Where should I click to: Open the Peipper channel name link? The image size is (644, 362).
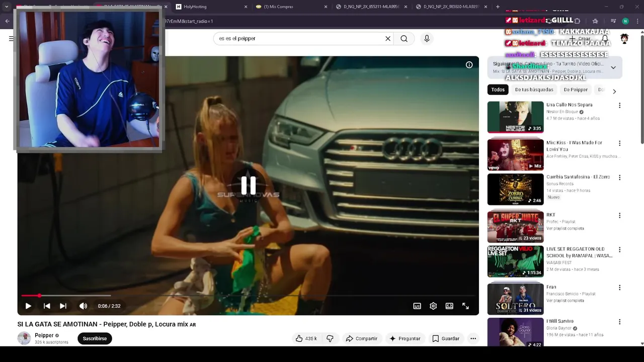pyautogui.click(x=44, y=335)
